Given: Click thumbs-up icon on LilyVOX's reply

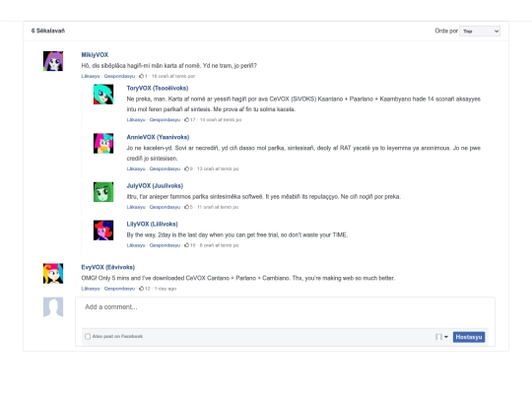Looking at the screenshot, I should pyautogui.click(x=186, y=245).
